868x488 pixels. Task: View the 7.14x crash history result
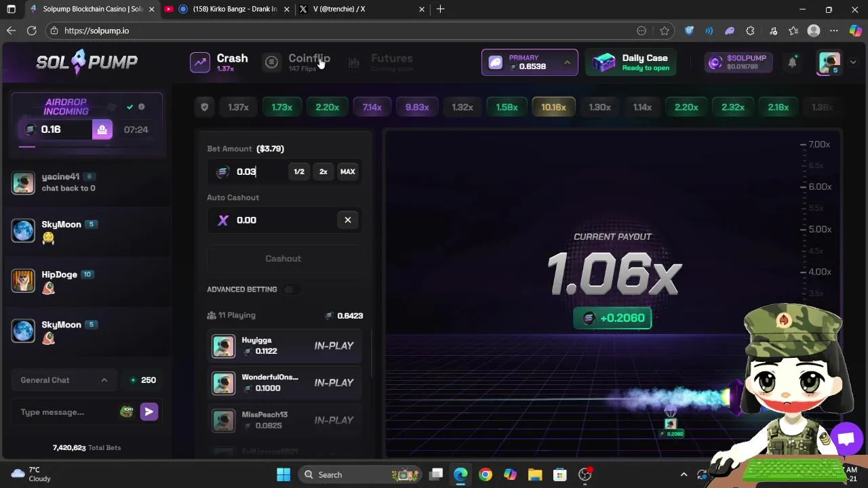point(372,107)
